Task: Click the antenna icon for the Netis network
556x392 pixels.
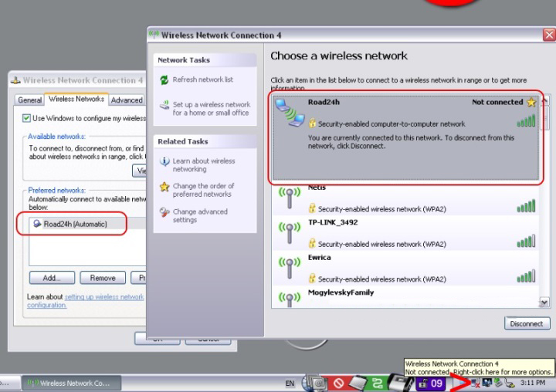Action: [290, 198]
